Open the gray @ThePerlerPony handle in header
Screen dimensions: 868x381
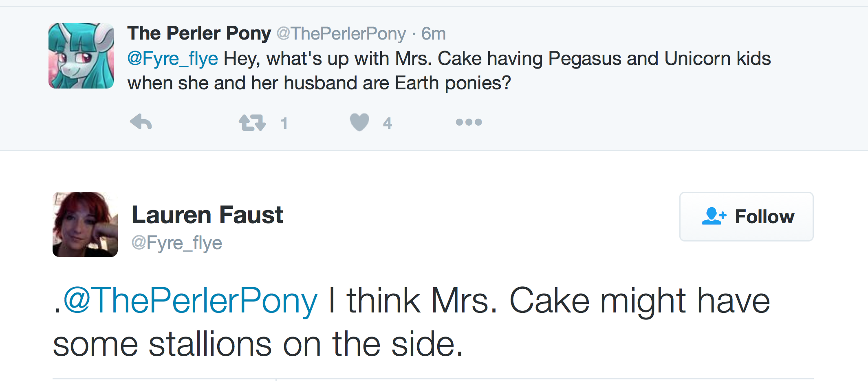pos(341,33)
